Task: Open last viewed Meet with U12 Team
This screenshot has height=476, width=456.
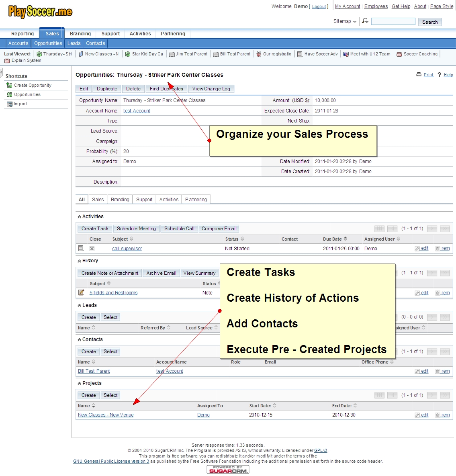Action: click(x=367, y=54)
